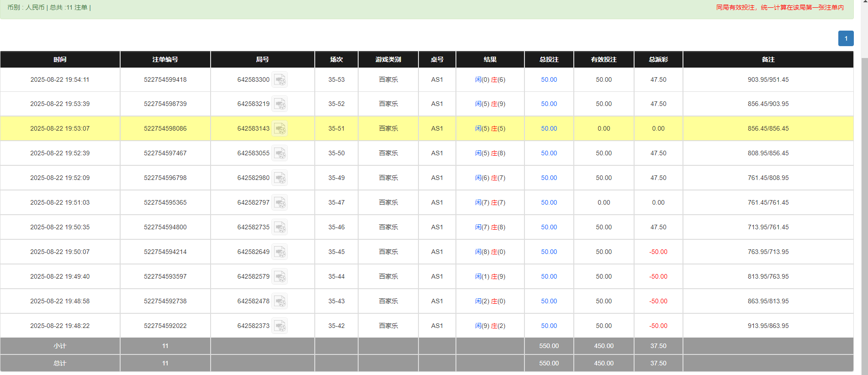Viewport: 868px width, 375px height.
Task: View replay icon beside round 642582579
Action: tap(280, 277)
